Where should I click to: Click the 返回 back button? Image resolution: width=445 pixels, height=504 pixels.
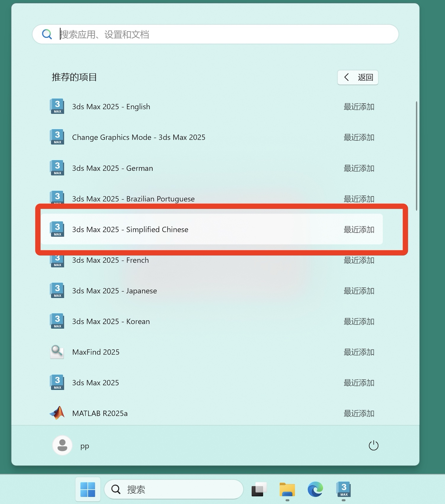pyautogui.click(x=358, y=77)
